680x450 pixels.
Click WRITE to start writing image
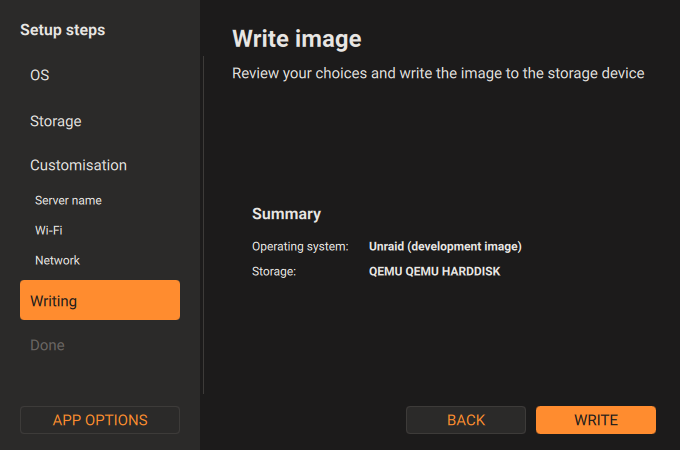tap(596, 420)
